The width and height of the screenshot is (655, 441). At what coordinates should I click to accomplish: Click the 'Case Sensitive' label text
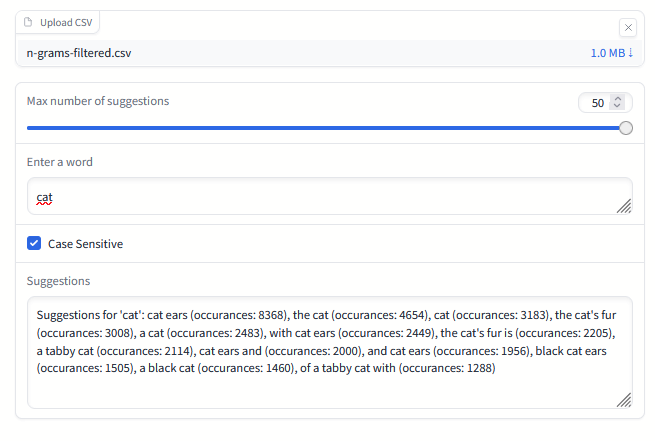pos(86,244)
